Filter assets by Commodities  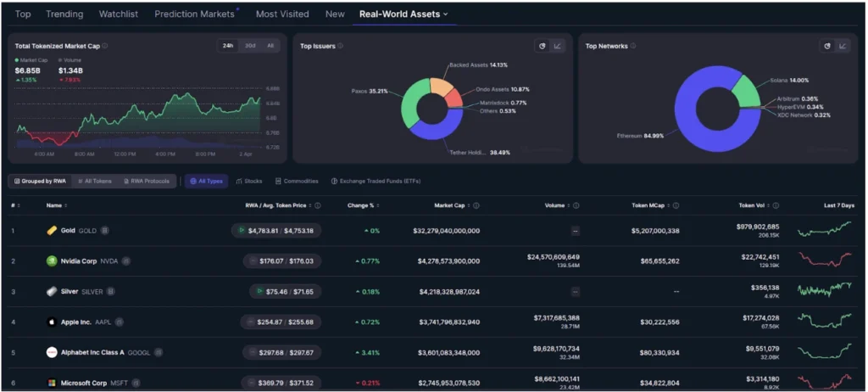297,181
